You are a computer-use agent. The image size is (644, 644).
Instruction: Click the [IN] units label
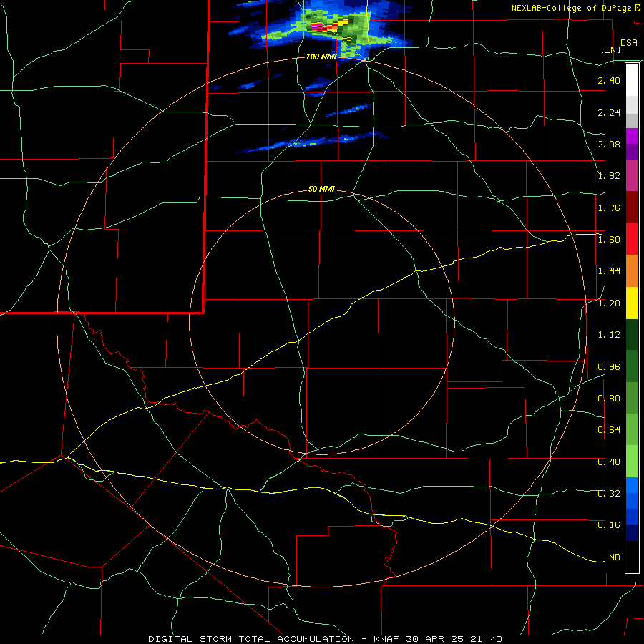610,49
